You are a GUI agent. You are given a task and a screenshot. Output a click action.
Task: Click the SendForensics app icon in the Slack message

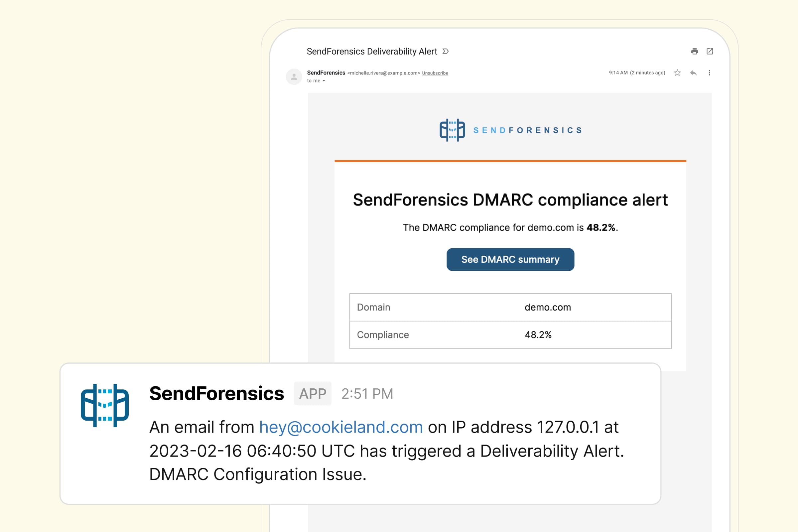(105, 405)
